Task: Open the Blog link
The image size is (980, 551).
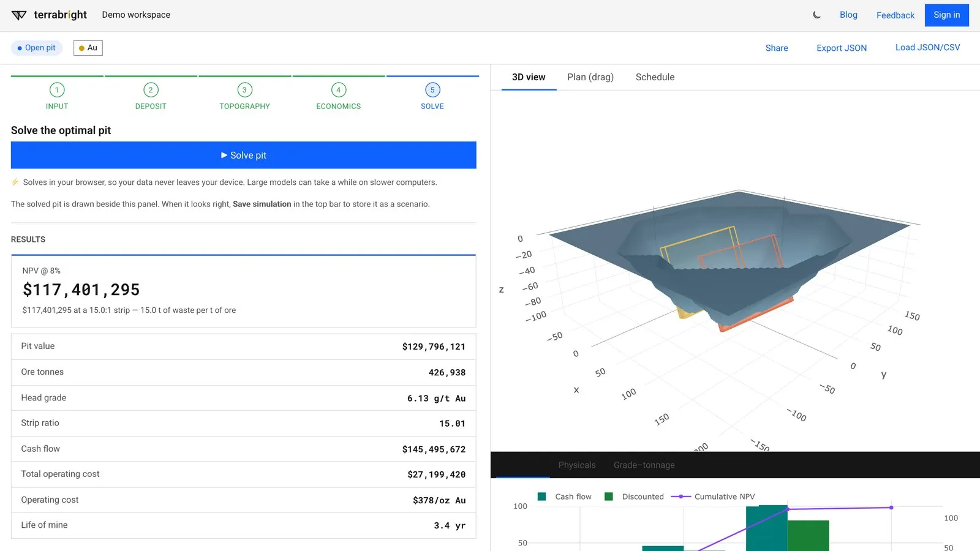Action: click(x=848, y=15)
